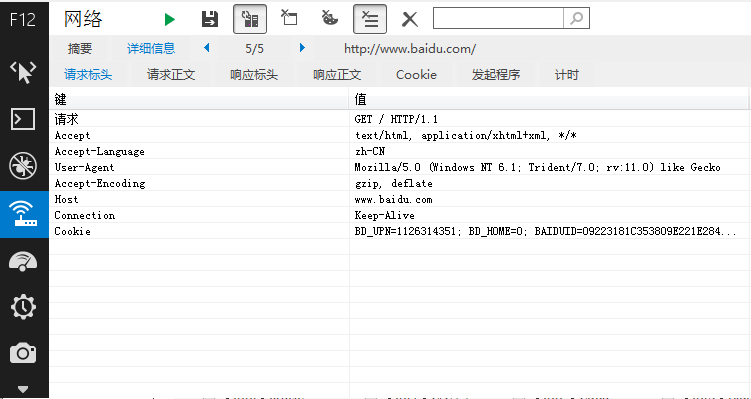Click the Mozilla/5.0 user agent value
751x399 pixels.
click(x=537, y=167)
